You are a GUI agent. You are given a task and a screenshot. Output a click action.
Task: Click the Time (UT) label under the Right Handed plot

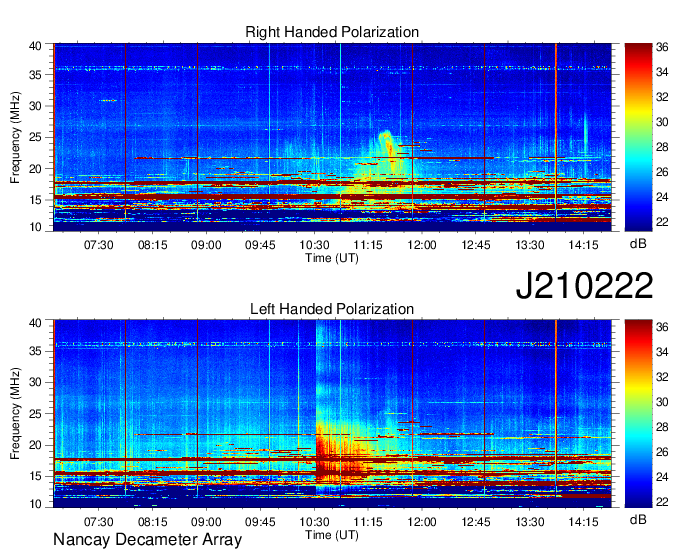pos(332,258)
